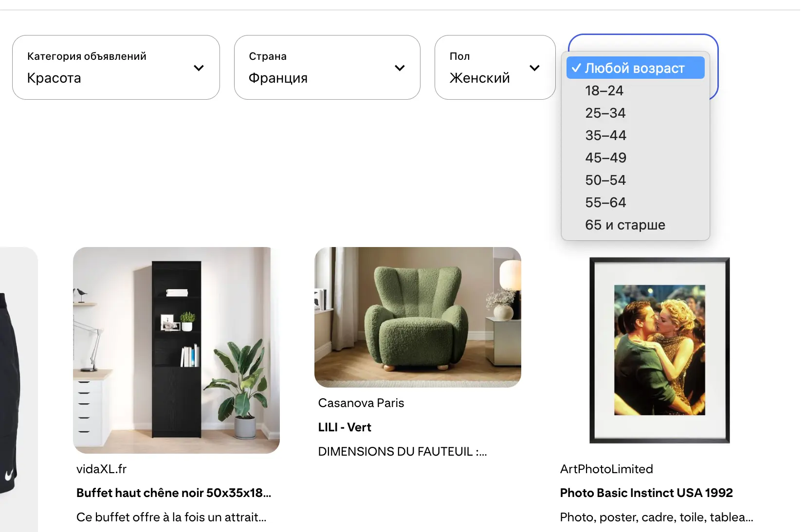Click the «Casanova Paris» seller name
Image resolution: width=805 pixels, height=532 pixels.
[x=361, y=403]
